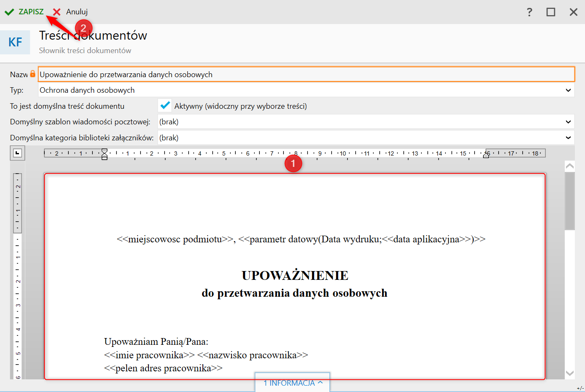
Task: Click the <<miejscowosc podmiotu>> placeholder
Action: pyautogui.click(x=175, y=239)
